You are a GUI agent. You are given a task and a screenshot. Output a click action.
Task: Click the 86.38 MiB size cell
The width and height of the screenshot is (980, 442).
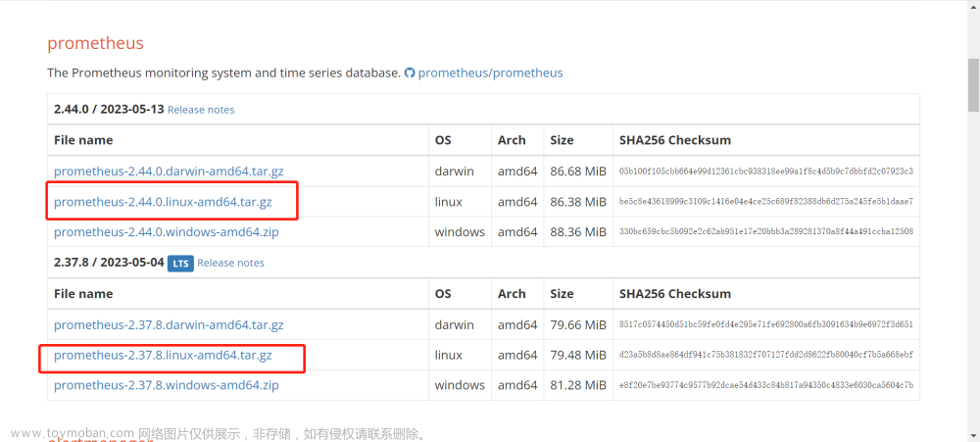578,202
